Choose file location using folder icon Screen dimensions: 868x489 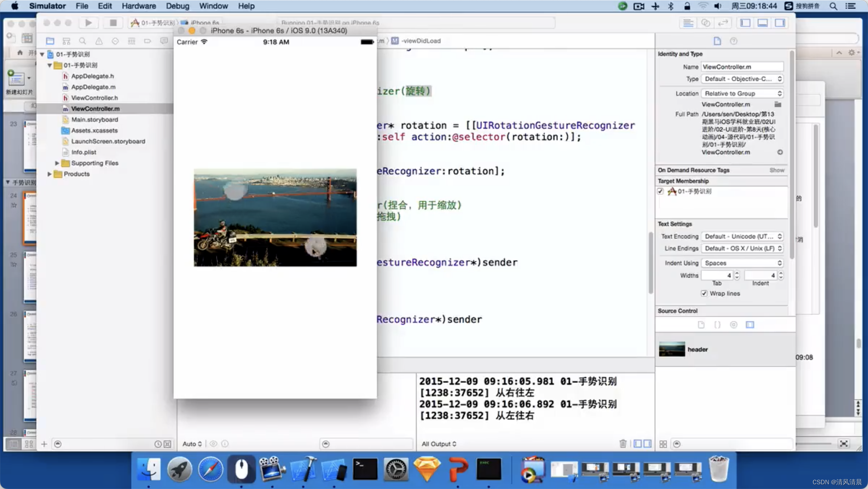(x=778, y=104)
